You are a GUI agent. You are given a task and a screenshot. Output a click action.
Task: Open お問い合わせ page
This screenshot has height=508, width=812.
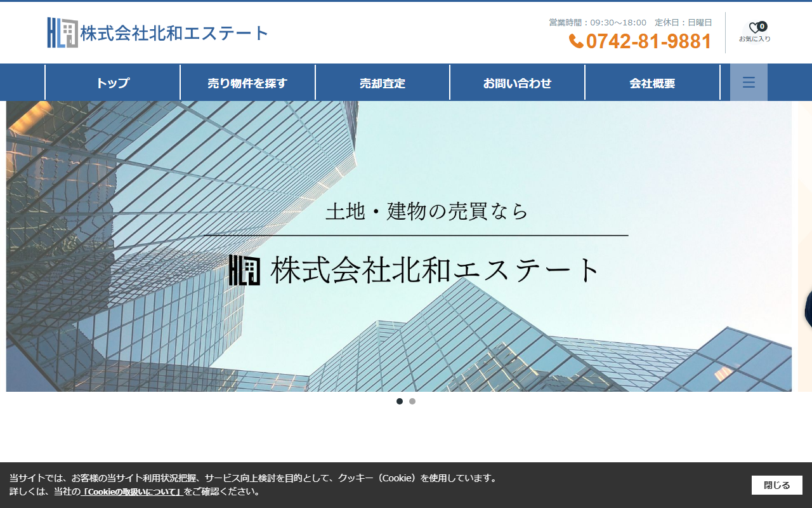coord(518,83)
